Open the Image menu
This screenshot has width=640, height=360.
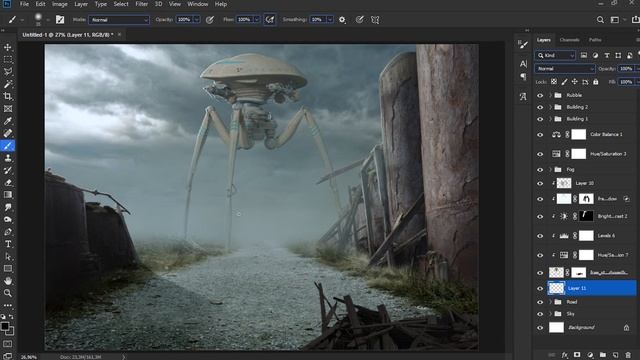pos(60,4)
